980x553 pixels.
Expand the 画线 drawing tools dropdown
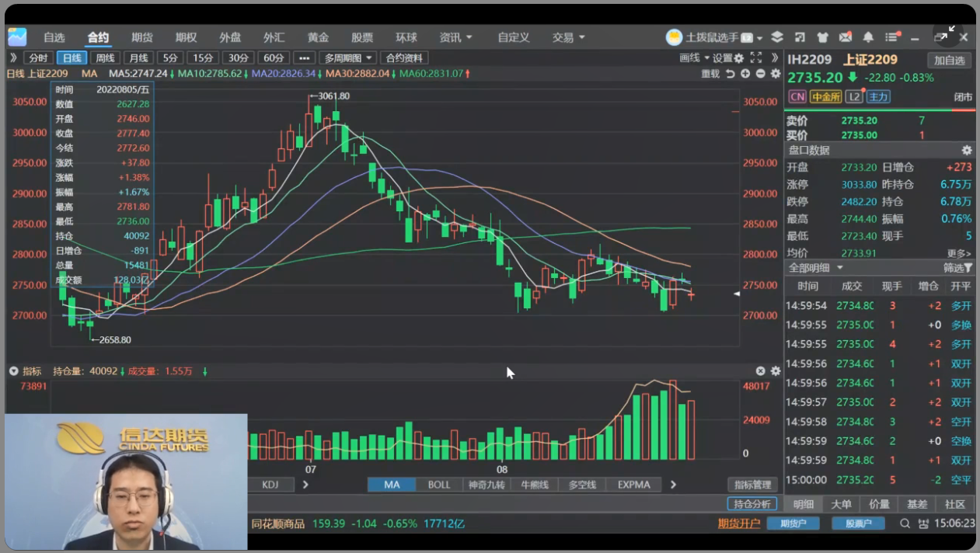694,58
